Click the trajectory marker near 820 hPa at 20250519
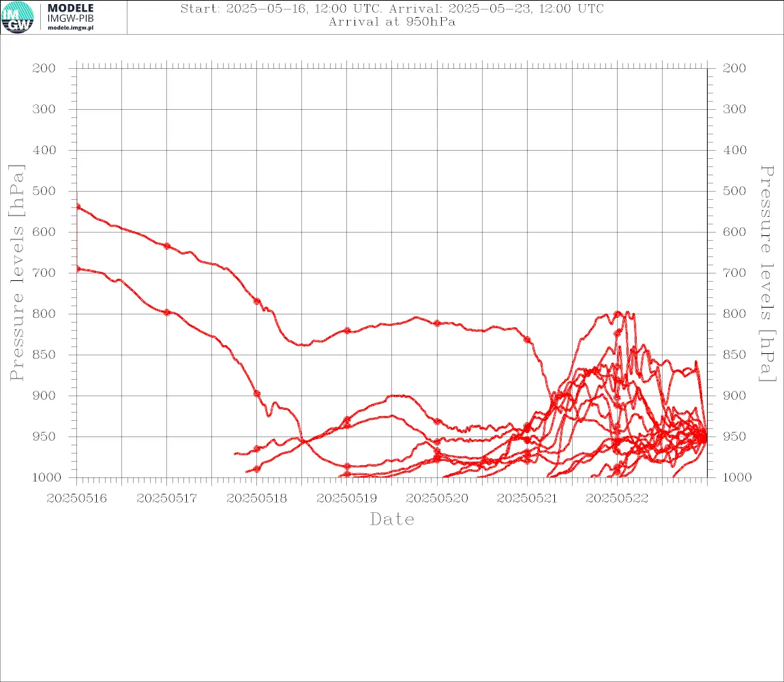 tap(347, 331)
